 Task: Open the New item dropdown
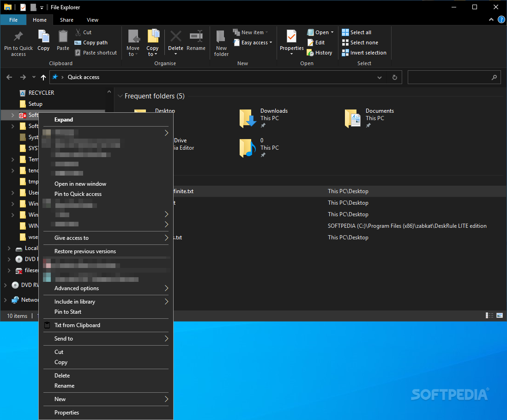click(x=251, y=32)
